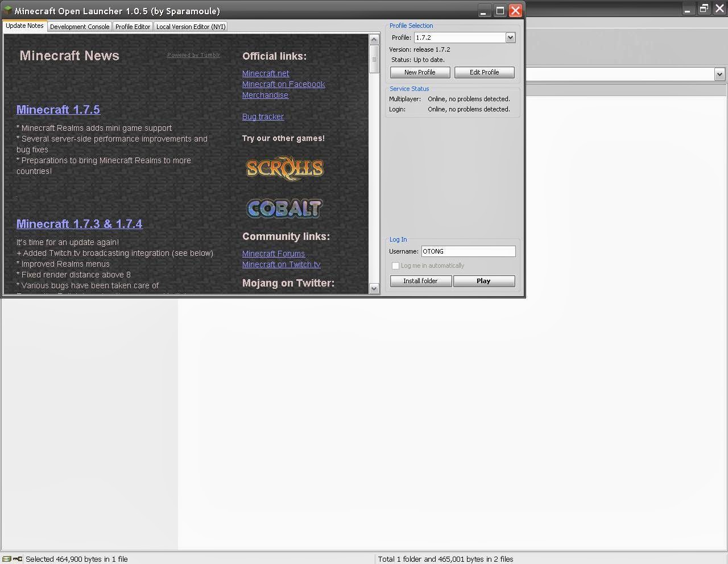Click the news pane scrollbar up arrow
Image resolution: width=728 pixels, height=564 pixels.
(x=374, y=39)
